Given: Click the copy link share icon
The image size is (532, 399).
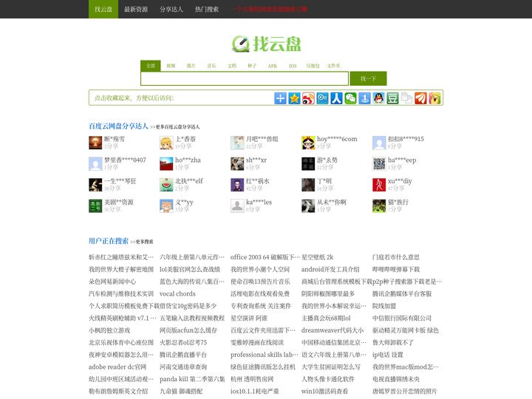Looking at the screenshot, I should pyautogui.click(x=406, y=98).
